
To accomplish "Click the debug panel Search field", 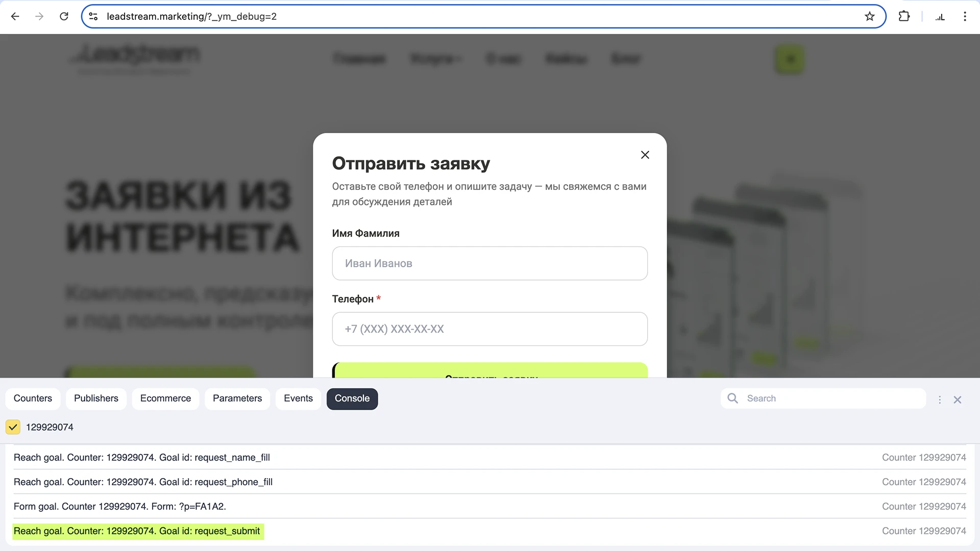I will click(823, 398).
